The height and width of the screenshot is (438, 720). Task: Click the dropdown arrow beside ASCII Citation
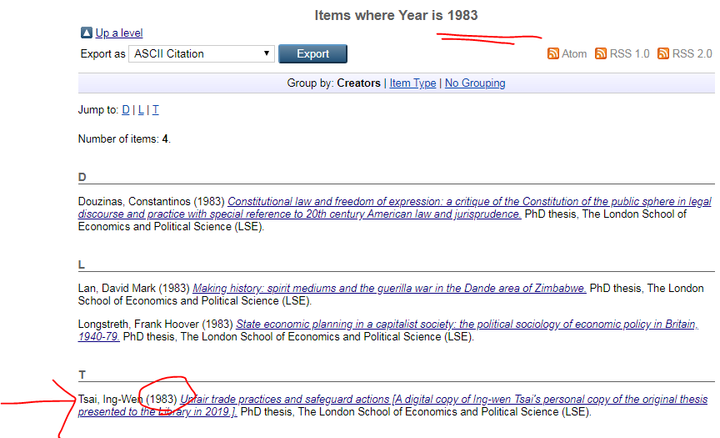pyautogui.click(x=266, y=54)
